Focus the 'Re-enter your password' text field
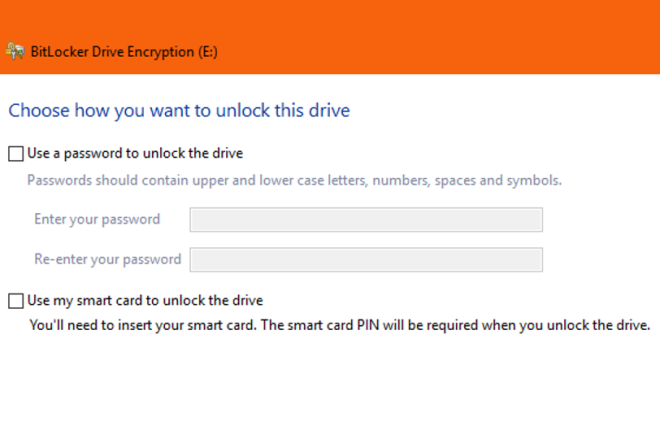This screenshot has width=660, height=430. [x=366, y=260]
